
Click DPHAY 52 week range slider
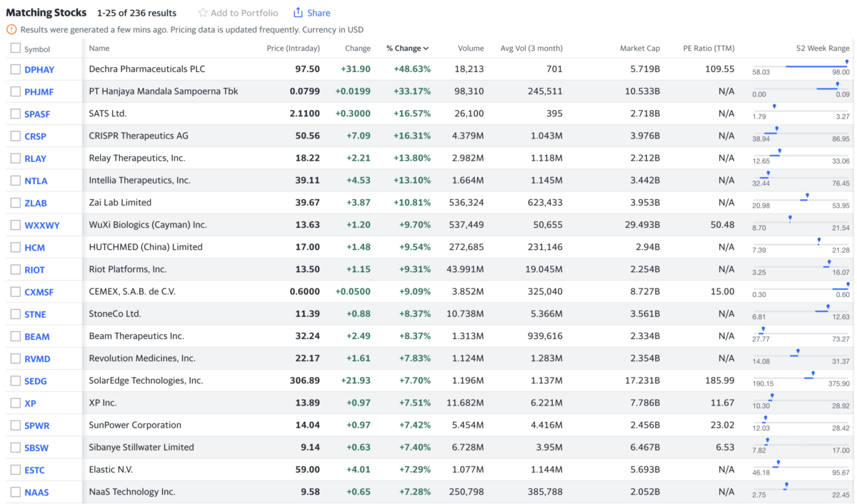pyautogui.click(x=801, y=66)
